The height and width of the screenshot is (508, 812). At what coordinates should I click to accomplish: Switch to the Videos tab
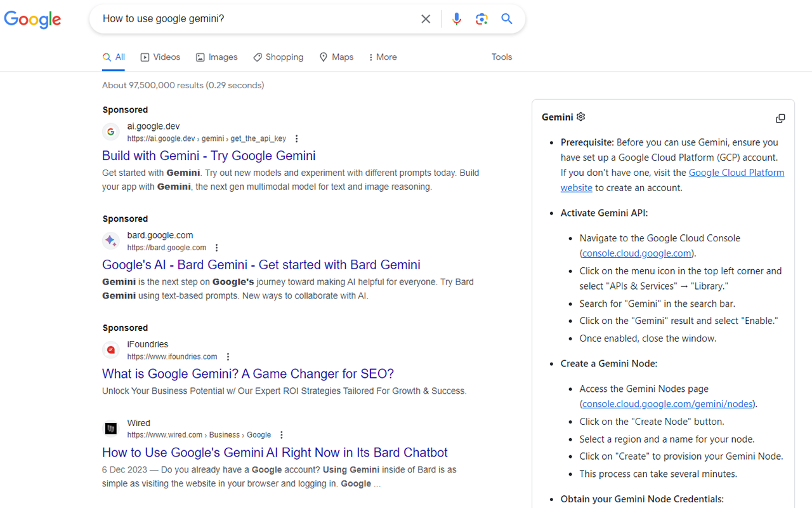(x=160, y=57)
